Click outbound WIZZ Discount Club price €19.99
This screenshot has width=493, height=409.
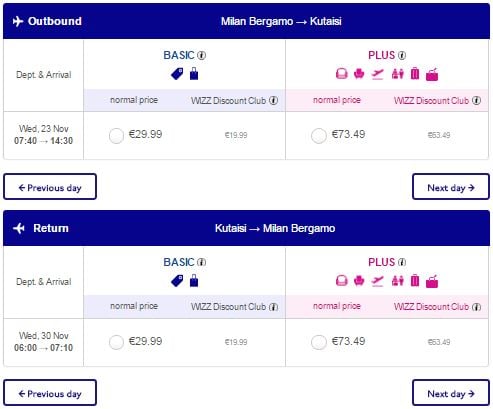click(236, 135)
